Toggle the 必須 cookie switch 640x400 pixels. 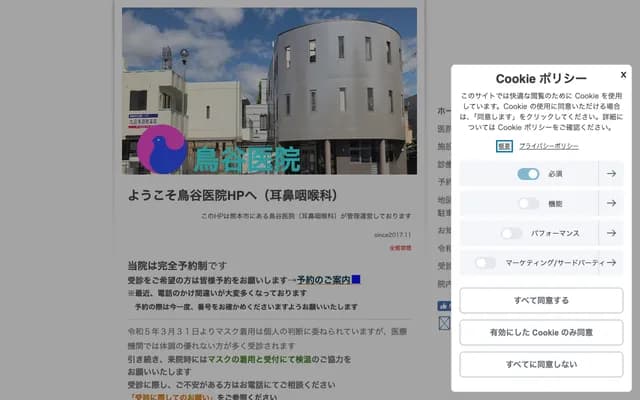click(x=528, y=174)
